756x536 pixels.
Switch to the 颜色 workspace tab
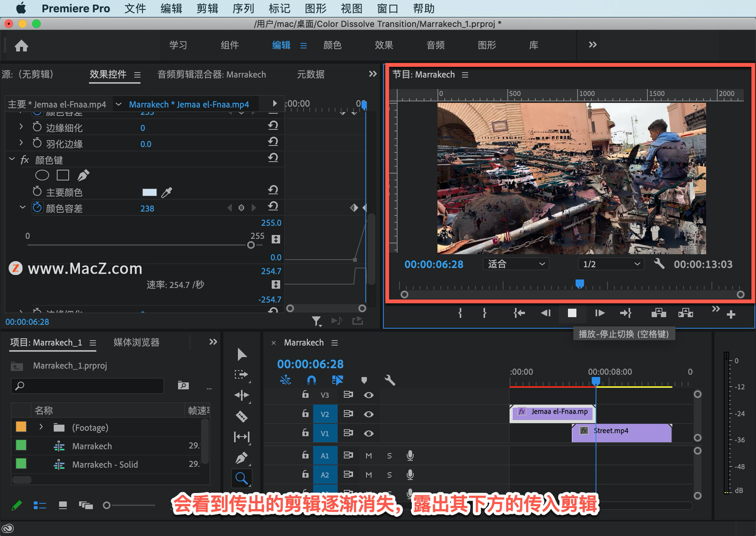pyautogui.click(x=332, y=45)
